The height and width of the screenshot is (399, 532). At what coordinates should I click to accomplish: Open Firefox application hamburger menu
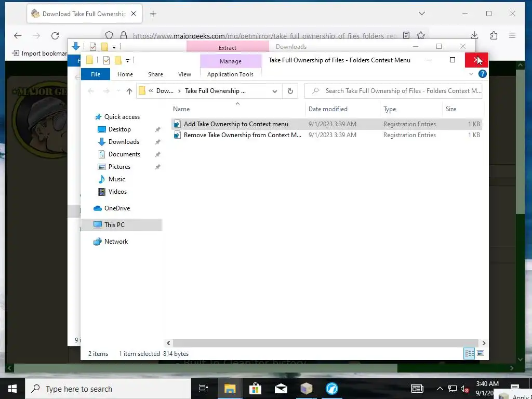512,35
